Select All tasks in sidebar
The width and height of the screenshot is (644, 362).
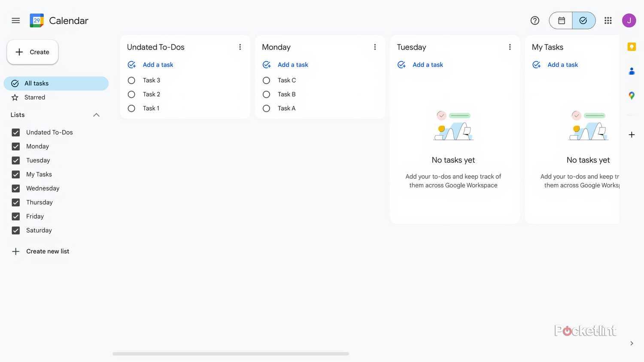click(56, 84)
